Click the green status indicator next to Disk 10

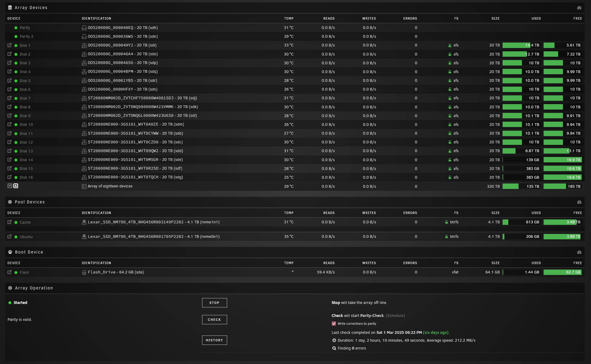point(16,124)
